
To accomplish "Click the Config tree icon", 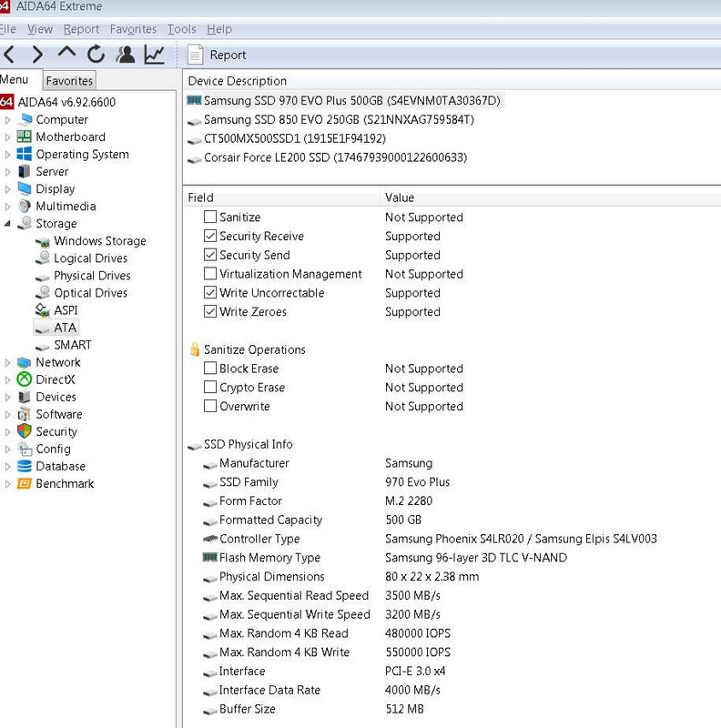I will (x=25, y=449).
